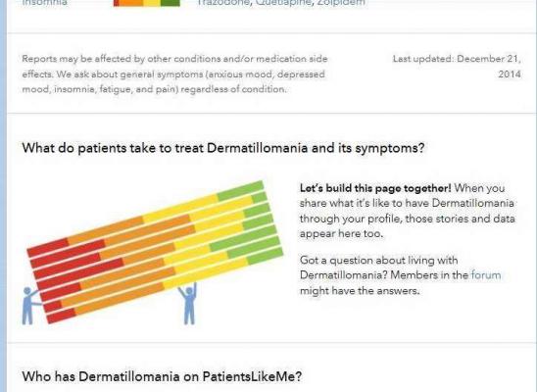Click the bottom red bar in illustration
This screenshot has width=537, height=392.
[x=61, y=316]
